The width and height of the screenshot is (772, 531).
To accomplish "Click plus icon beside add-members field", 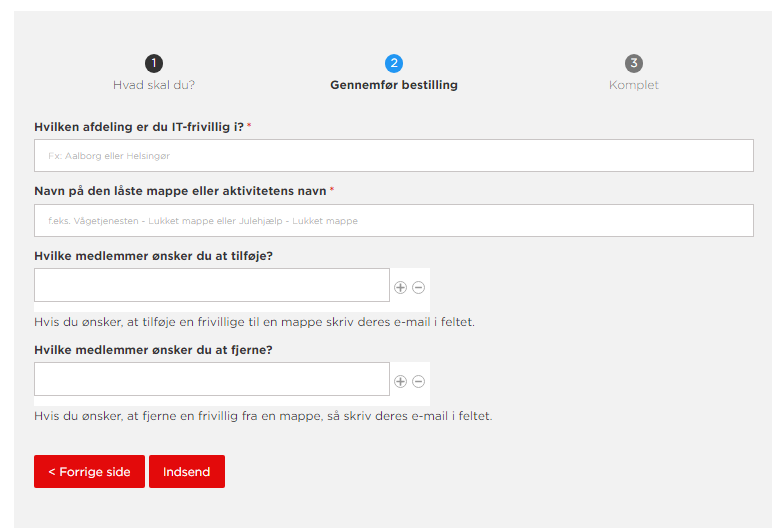I will point(400,287).
